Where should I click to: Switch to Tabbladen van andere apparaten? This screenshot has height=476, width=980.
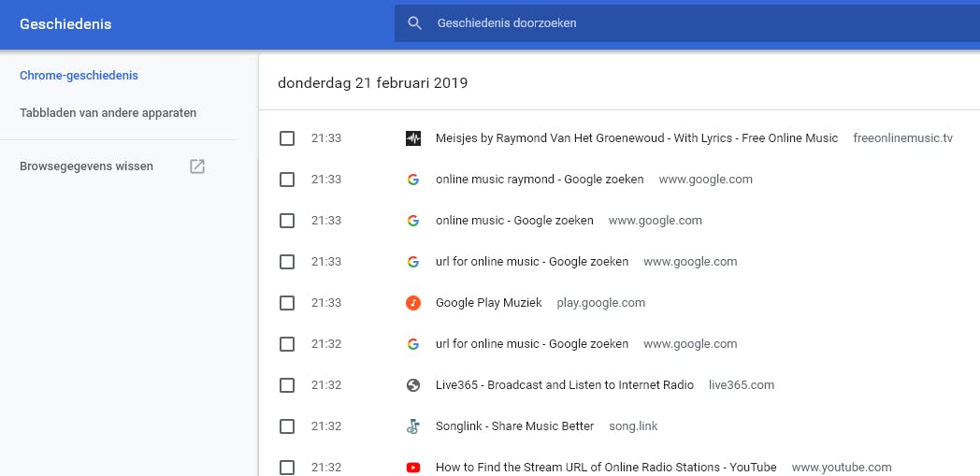(x=108, y=113)
